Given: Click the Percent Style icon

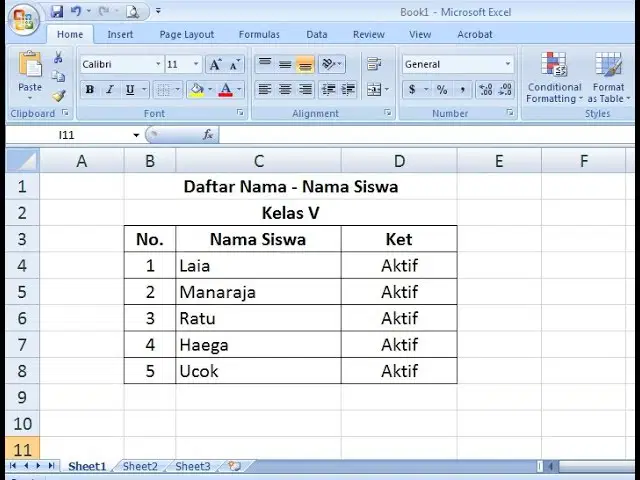Looking at the screenshot, I should coord(442,89).
